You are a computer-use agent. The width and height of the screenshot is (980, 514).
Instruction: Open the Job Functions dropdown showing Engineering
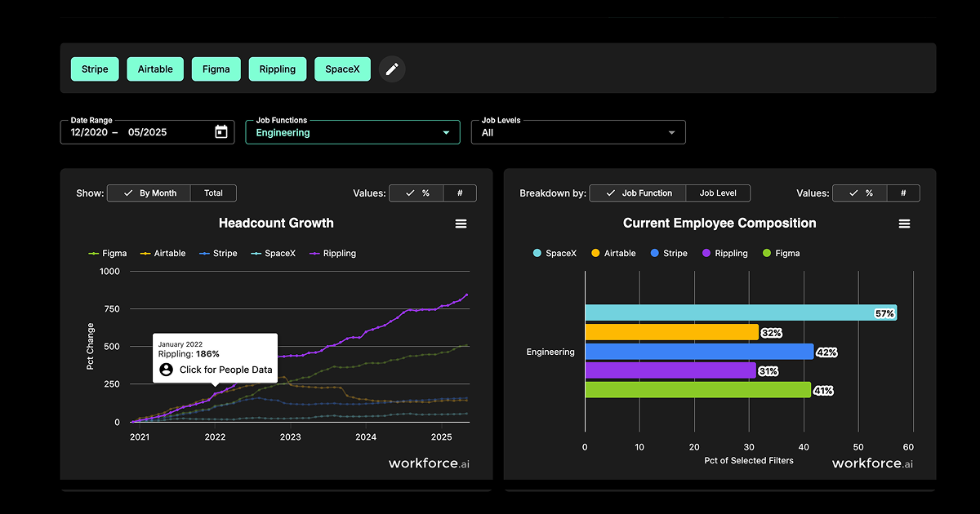pos(353,131)
